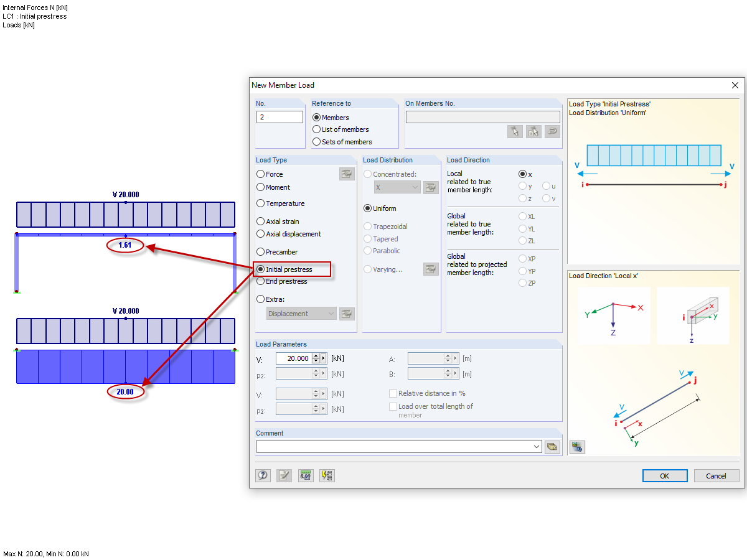Open units and decimal places settings icon
The image size is (747, 560).
[306, 475]
